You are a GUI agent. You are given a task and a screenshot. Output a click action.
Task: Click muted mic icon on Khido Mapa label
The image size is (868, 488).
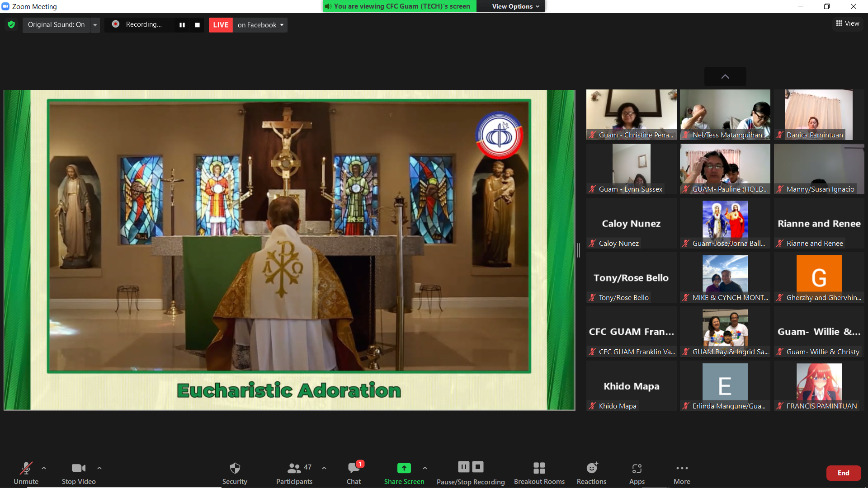pos(592,406)
